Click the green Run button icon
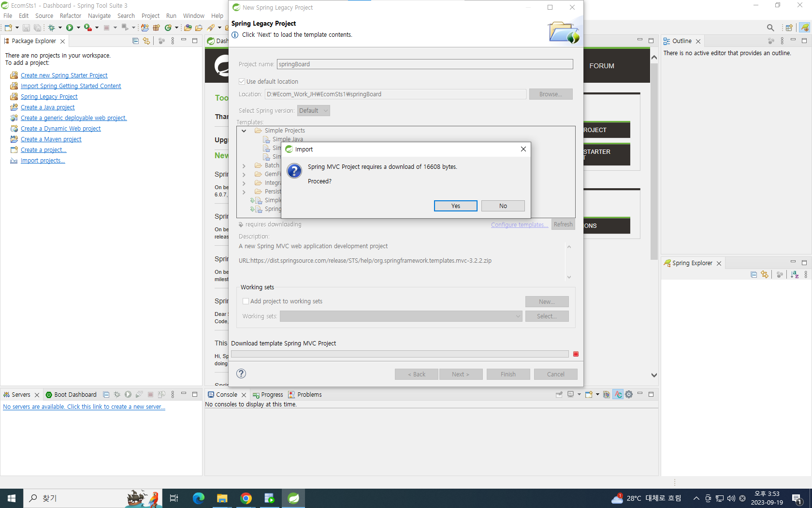This screenshot has height=508, width=812. pyautogui.click(x=70, y=28)
